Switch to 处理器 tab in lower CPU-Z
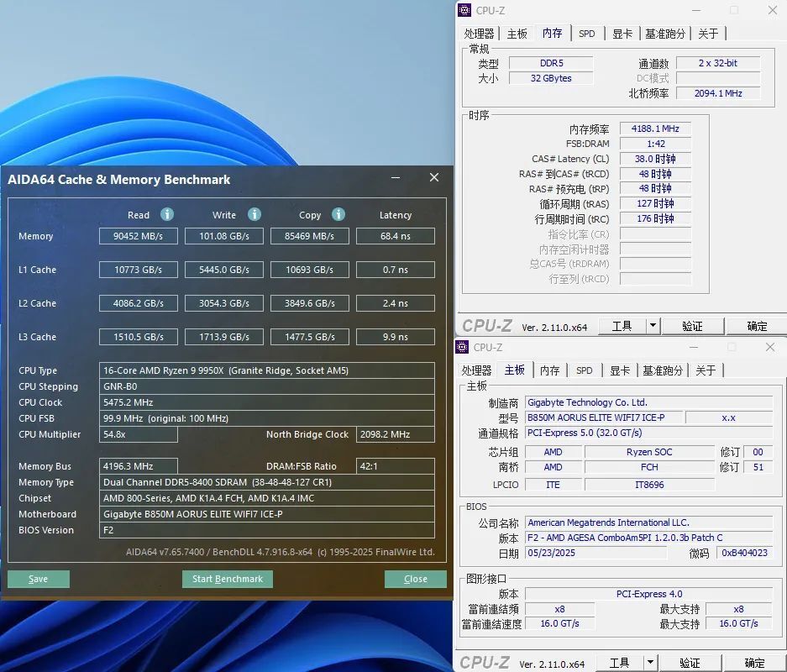Image resolution: width=787 pixels, height=672 pixels. point(476,370)
